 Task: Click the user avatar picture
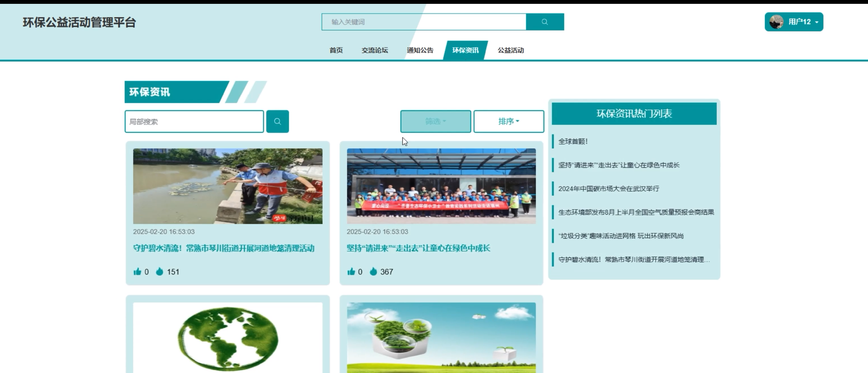[776, 22]
